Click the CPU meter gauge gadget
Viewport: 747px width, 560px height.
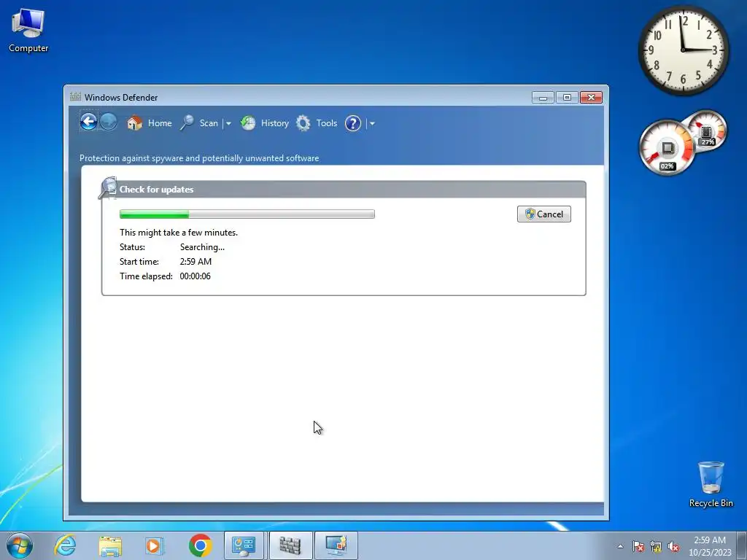pos(667,148)
